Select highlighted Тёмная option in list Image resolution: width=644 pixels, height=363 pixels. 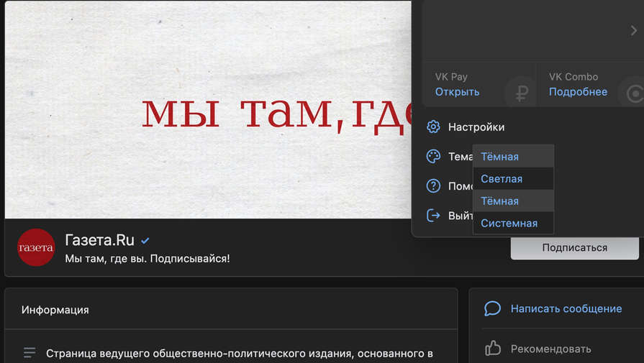(x=513, y=201)
